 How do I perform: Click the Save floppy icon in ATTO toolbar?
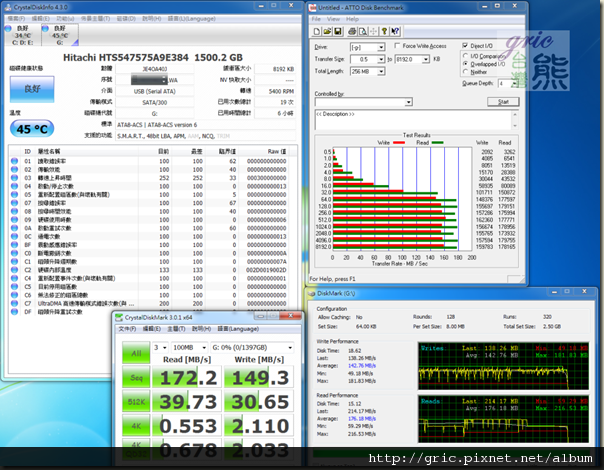coord(338,32)
